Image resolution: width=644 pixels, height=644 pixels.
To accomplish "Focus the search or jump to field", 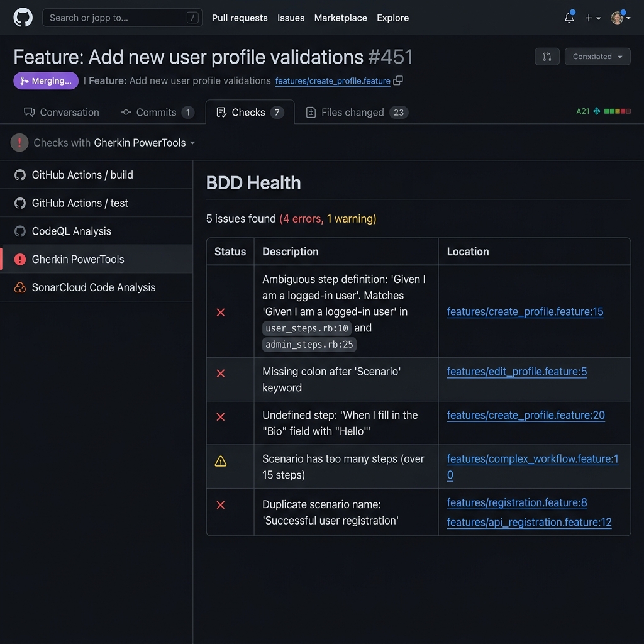I will pos(122,18).
